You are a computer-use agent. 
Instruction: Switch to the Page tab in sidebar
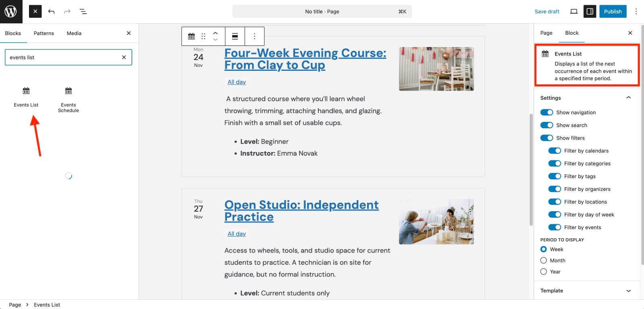coord(546,33)
